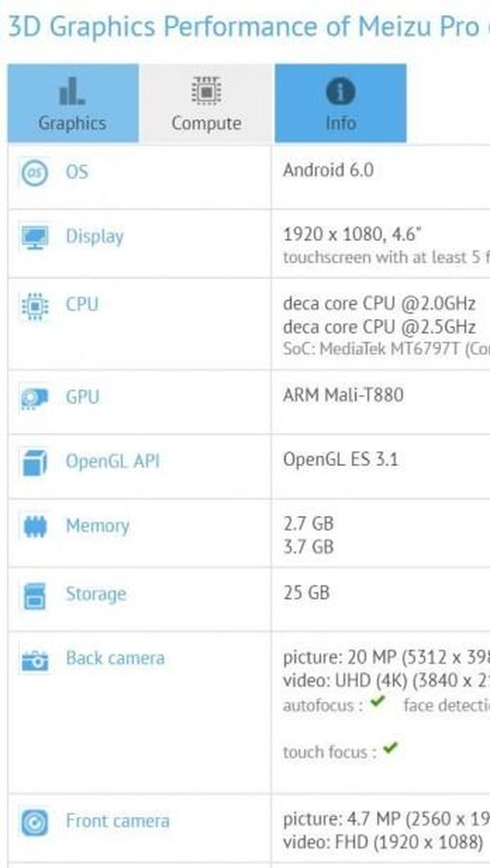Click the Display monitor icon
Screen dimensions: 490x868
click(35, 237)
